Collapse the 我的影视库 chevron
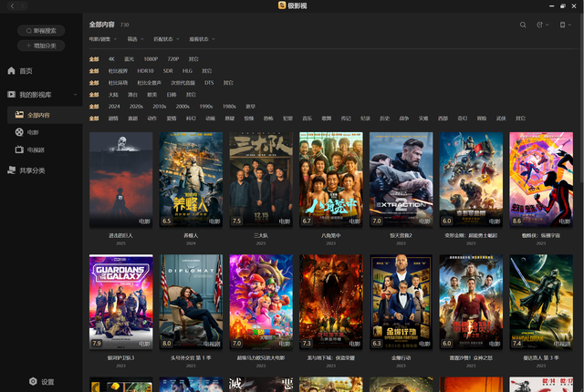 75,95
